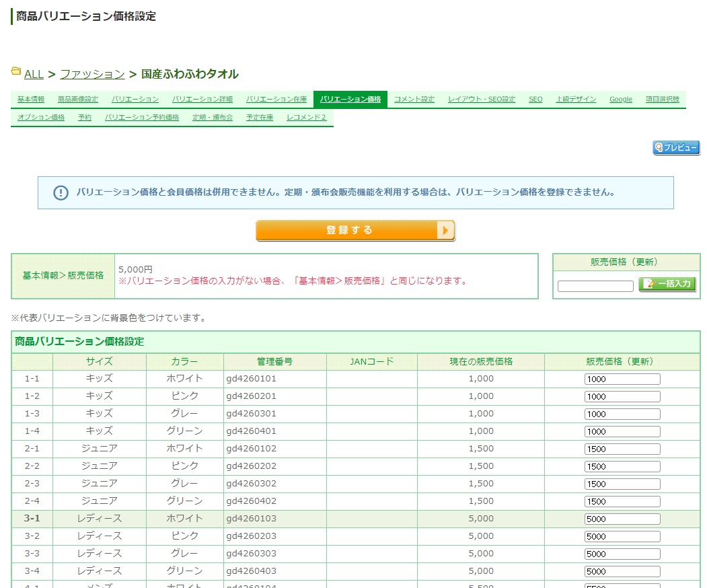Open the 商品画像設定 tab
Screen dimensions: 707x588
click(78, 99)
